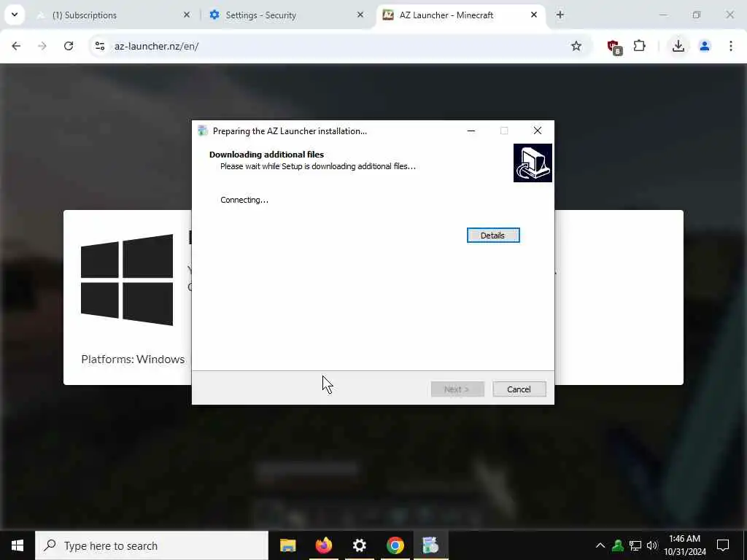Open the volume control icon
The image size is (747, 560).
[651, 545]
